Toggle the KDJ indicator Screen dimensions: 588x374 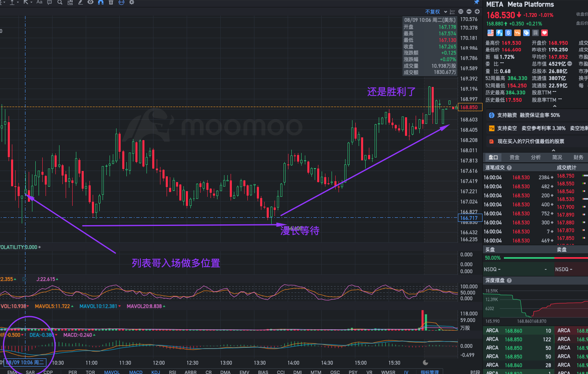(156, 372)
